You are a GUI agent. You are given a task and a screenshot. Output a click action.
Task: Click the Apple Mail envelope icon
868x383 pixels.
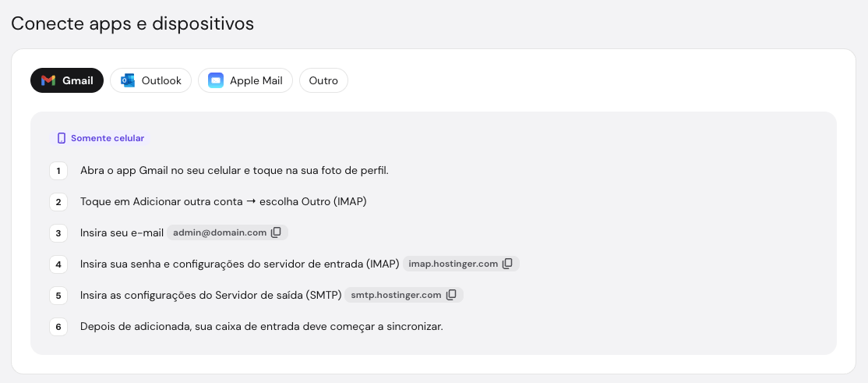[216, 81]
